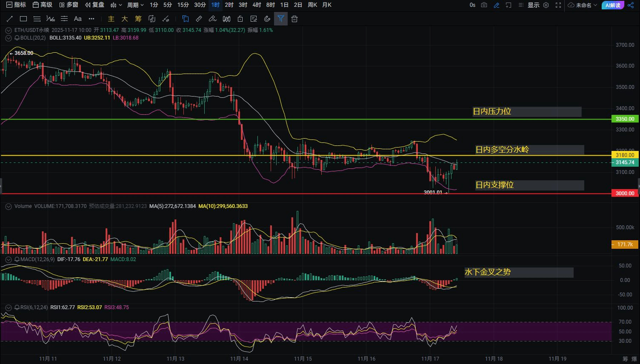Toggle RSI indicator visibility eye
640x364 pixels.
coord(17,307)
